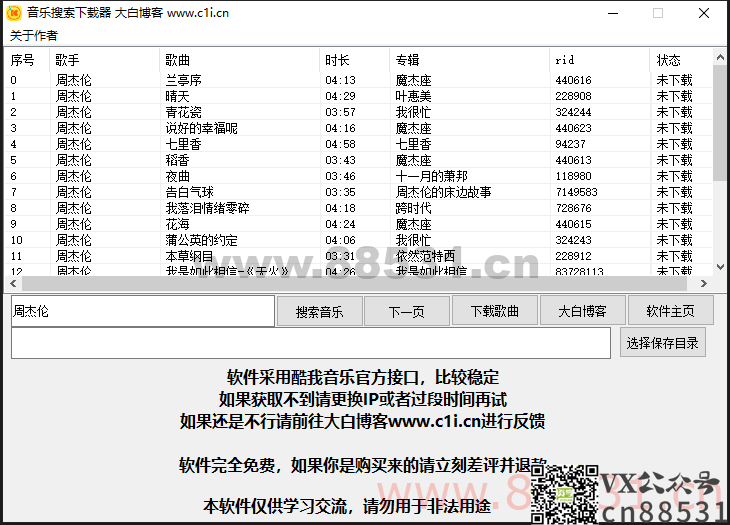730x525 pixels.
Task: Click the empty save directory field
Action: coord(311,343)
